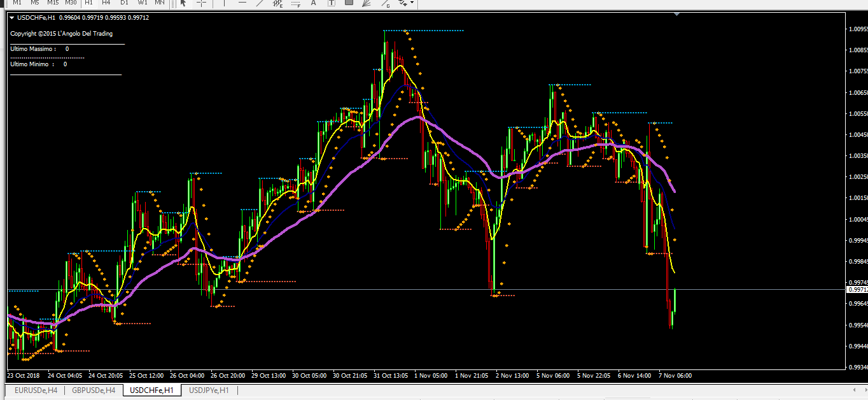Image resolution: width=868 pixels, height=400 pixels.
Task: Click the arrows and symbols tool
Action: [x=403, y=3]
